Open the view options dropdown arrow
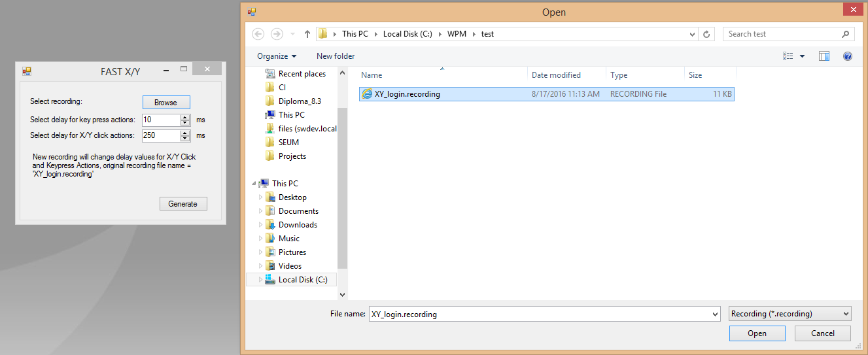This screenshot has height=355, width=868. coord(802,56)
